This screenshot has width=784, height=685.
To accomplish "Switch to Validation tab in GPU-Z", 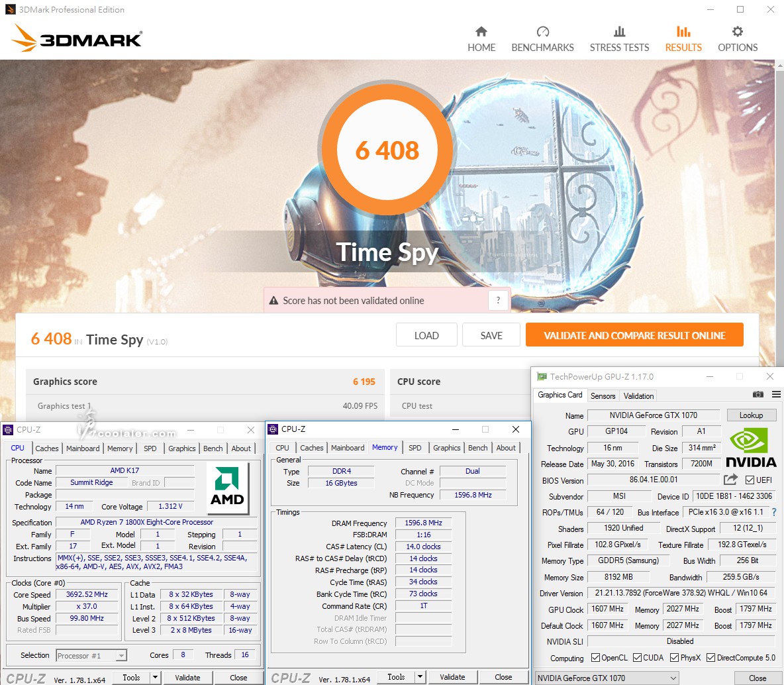I will 638,395.
